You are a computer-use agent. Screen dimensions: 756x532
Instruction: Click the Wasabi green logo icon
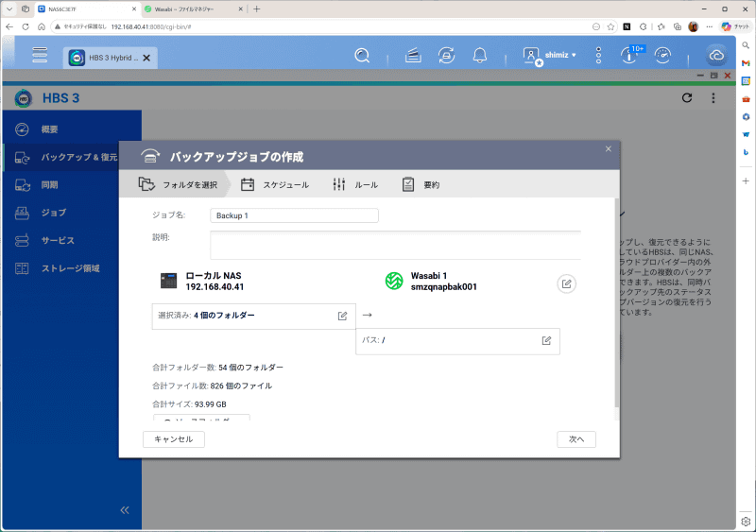point(394,281)
